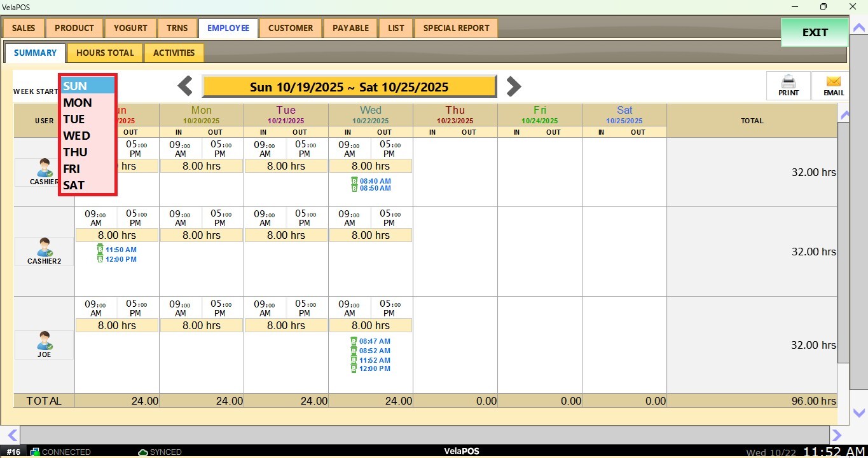This screenshot has height=458, width=868.
Task: Open the SALES tab
Action: tap(24, 28)
